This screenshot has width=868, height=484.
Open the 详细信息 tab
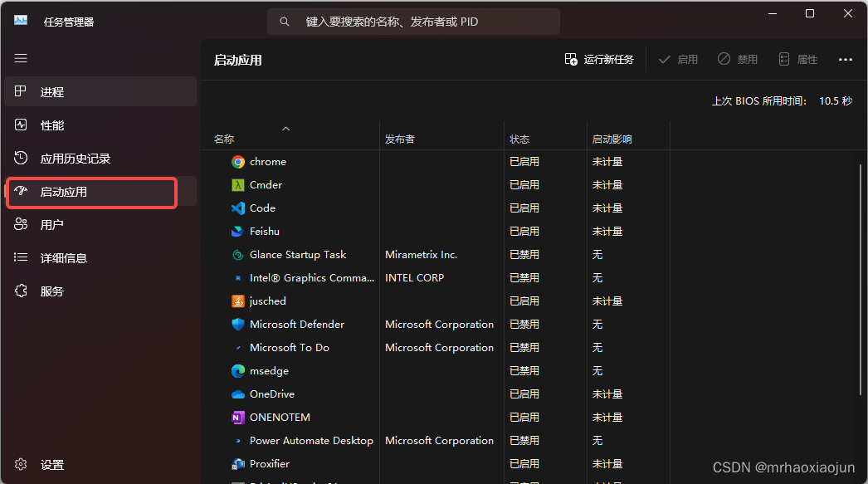100,257
